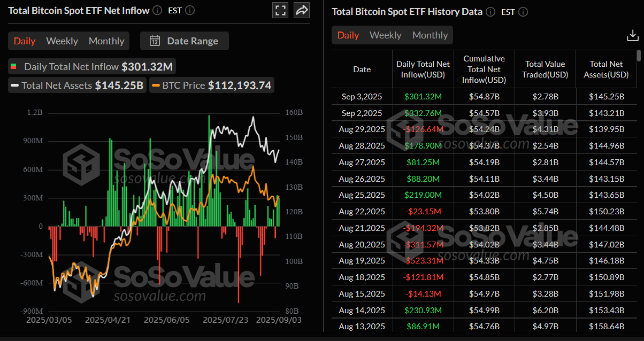Open fullscreen view of the Net Inflow chart

(x=280, y=10)
